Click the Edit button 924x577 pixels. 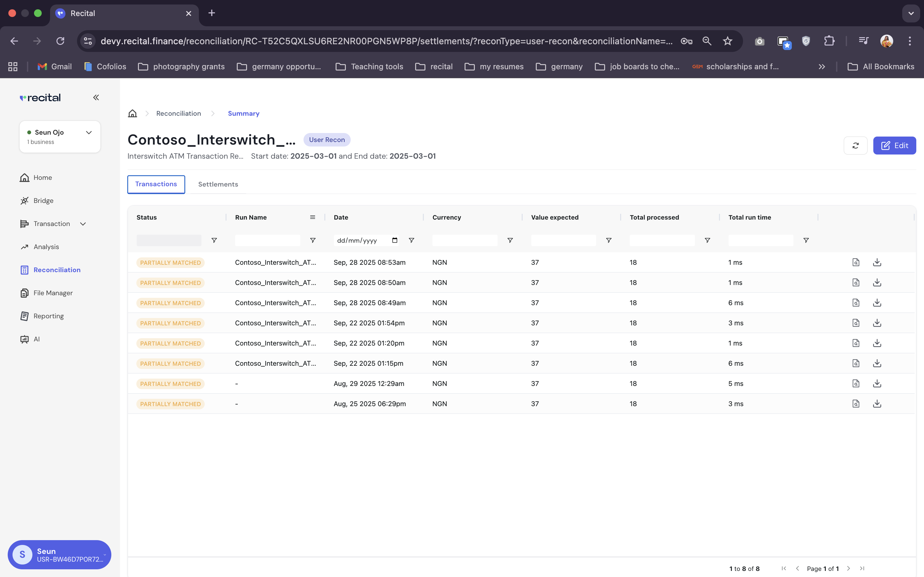(x=894, y=146)
